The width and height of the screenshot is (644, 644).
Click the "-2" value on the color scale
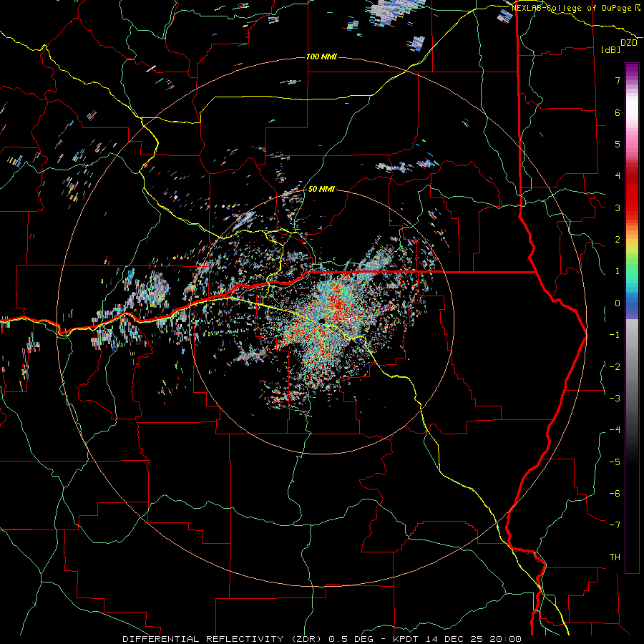coord(615,367)
